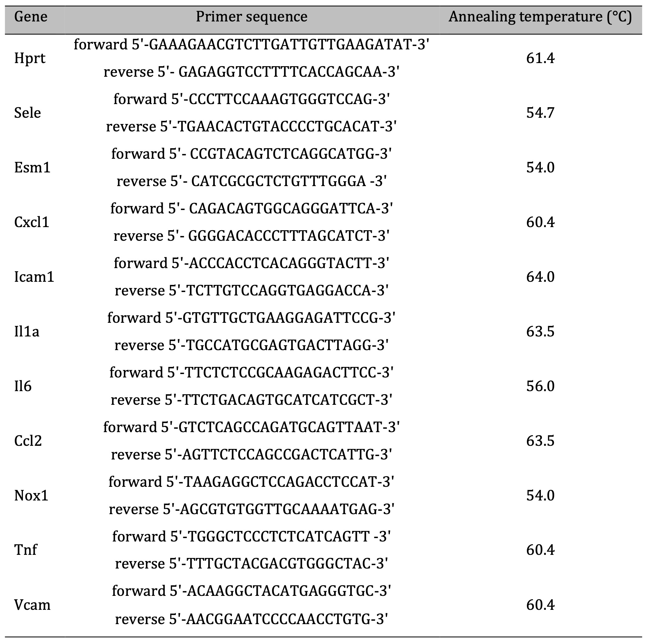The width and height of the screenshot is (649, 644).
Task: Click the Vcam reverse primer sequence
Action: point(252,619)
